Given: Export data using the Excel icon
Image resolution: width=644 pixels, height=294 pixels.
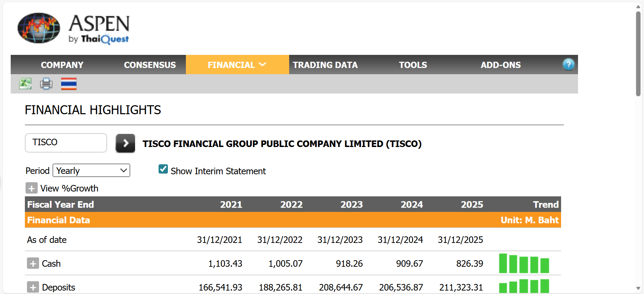Looking at the screenshot, I should pos(25,84).
